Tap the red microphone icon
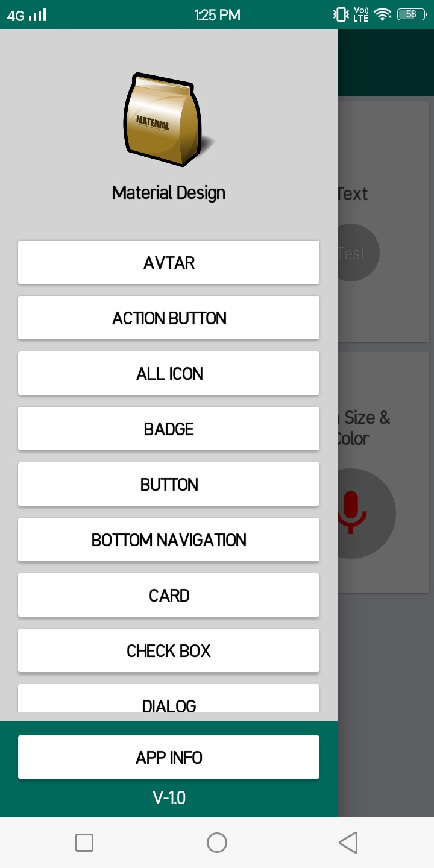Viewport: 434px width, 868px height. (351, 513)
